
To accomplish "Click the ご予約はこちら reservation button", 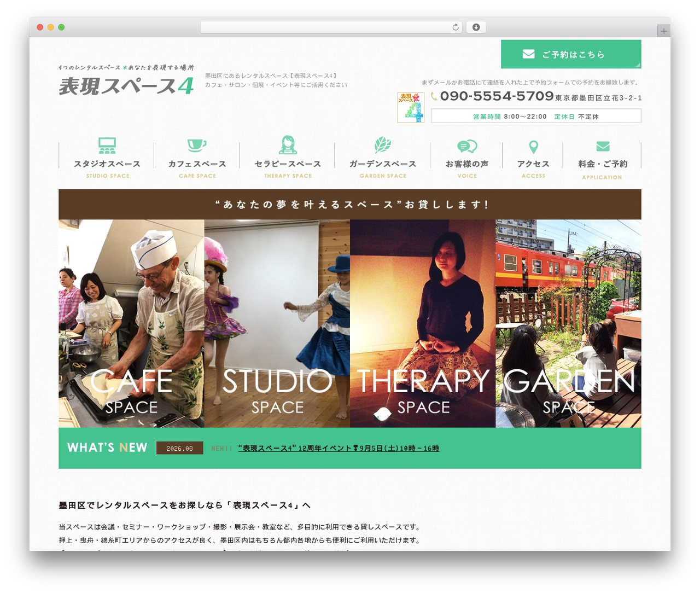I will pyautogui.click(x=571, y=54).
